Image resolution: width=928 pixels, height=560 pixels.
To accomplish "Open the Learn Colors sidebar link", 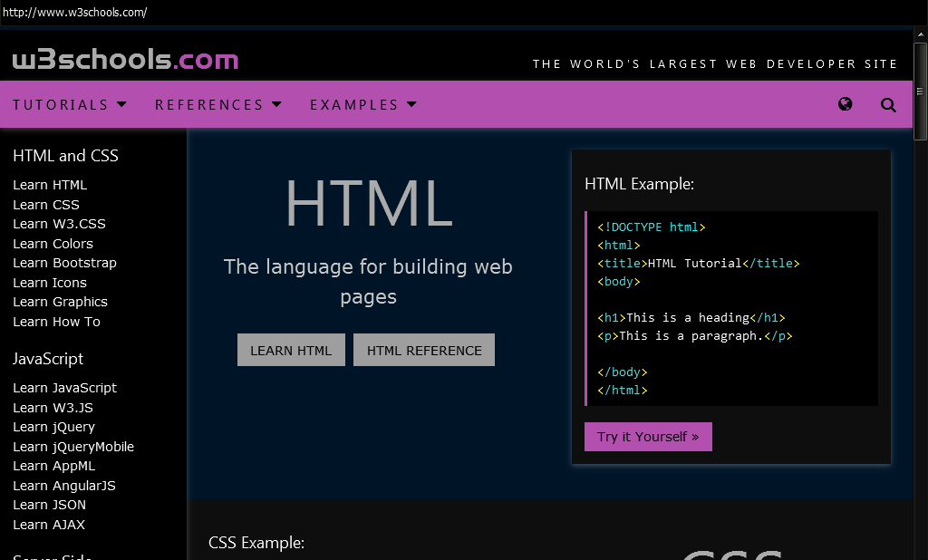I will pos(53,243).
